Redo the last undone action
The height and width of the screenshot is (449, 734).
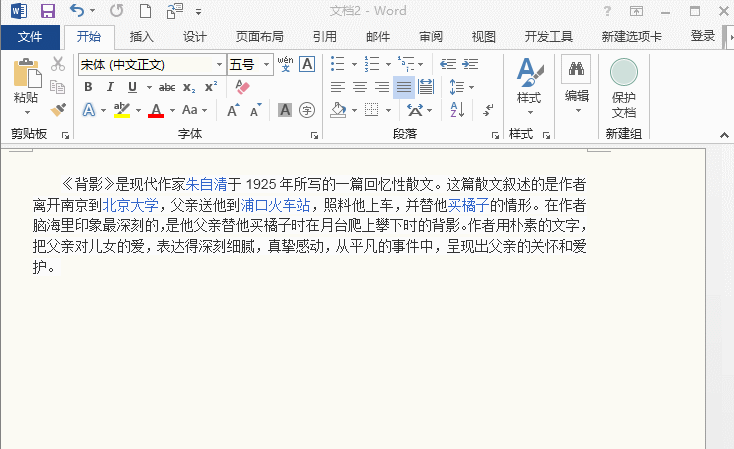click(117, 10)
